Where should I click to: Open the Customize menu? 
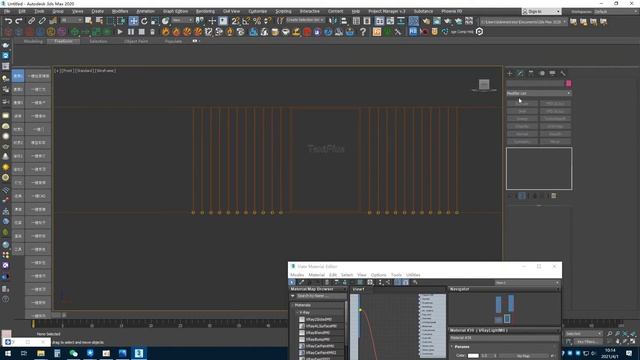tap(258, 11)
